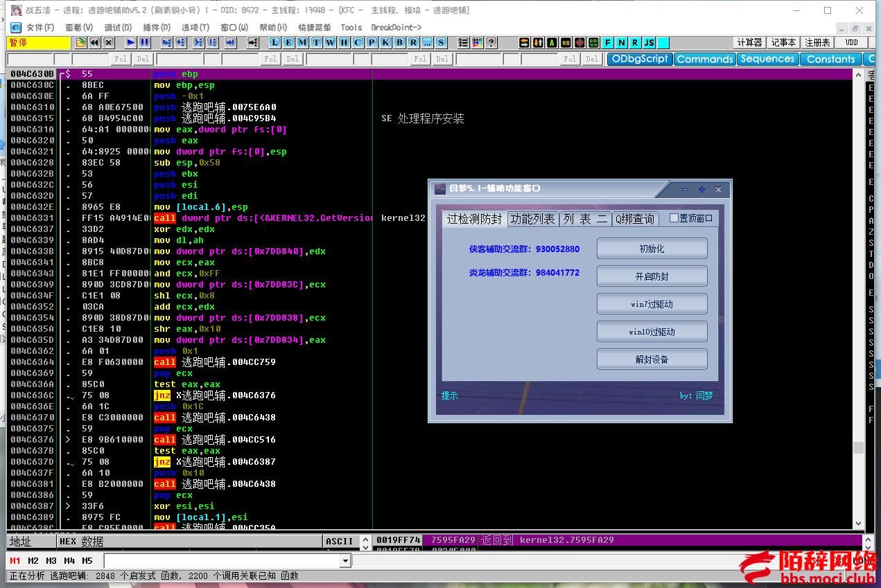
Task: Show the Log window (L icon)
Action: [275, 42]
